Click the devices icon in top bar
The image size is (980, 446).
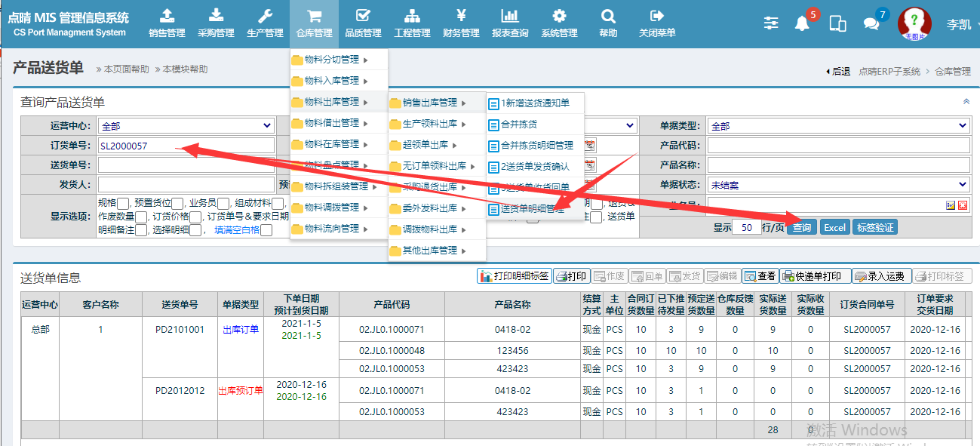[x=837, y=24]
